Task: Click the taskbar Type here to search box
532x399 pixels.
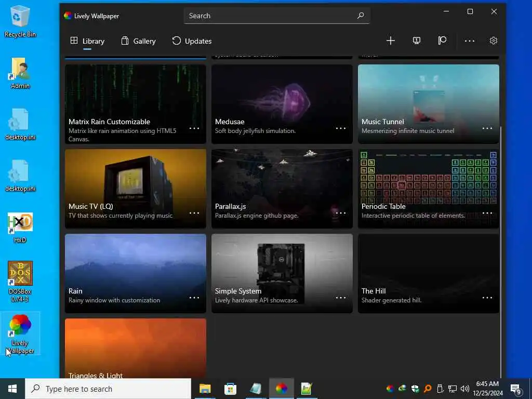Action: (x=108, y=389)
